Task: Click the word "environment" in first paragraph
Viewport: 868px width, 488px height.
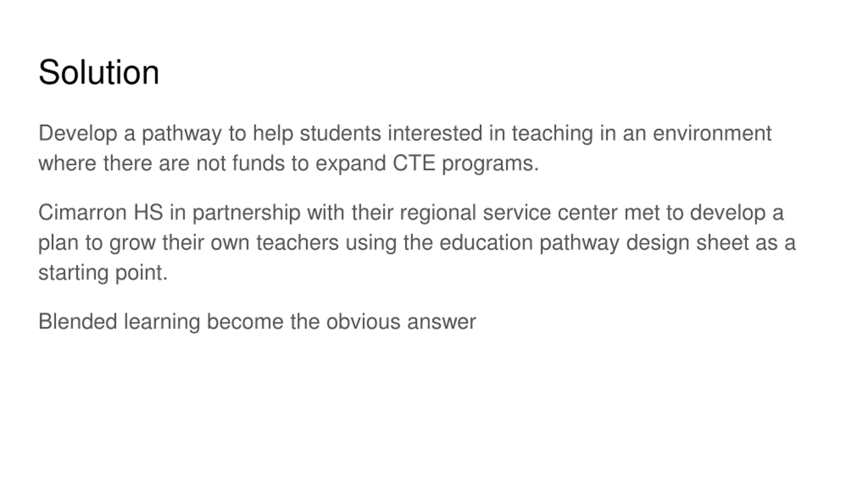Action: (x=712, y=133)
